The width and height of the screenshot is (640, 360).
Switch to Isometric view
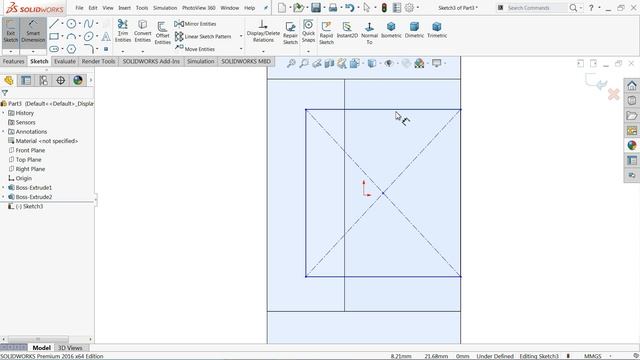(x=391, y=31)
